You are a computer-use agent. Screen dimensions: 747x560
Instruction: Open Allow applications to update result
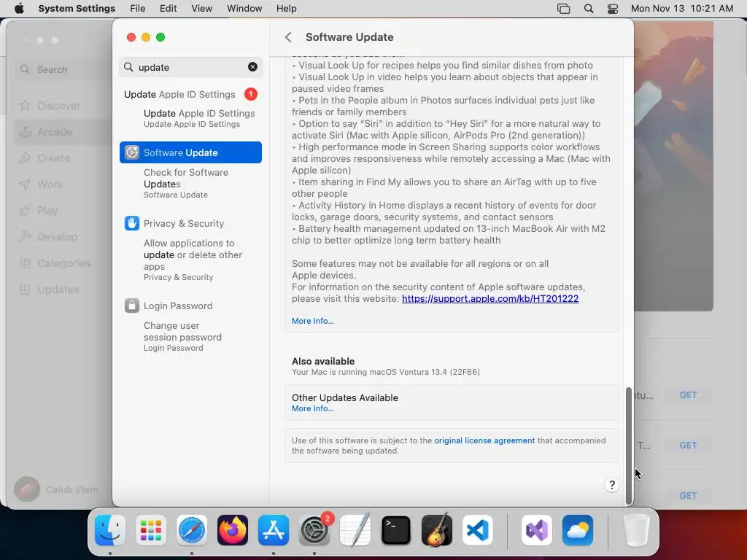click(193, 260)
